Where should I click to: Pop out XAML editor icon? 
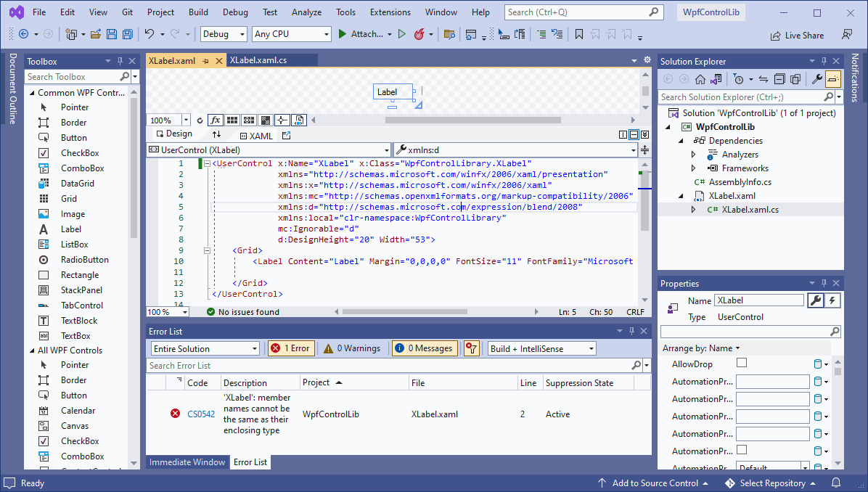pyautogui.click(x=286, y=135)
